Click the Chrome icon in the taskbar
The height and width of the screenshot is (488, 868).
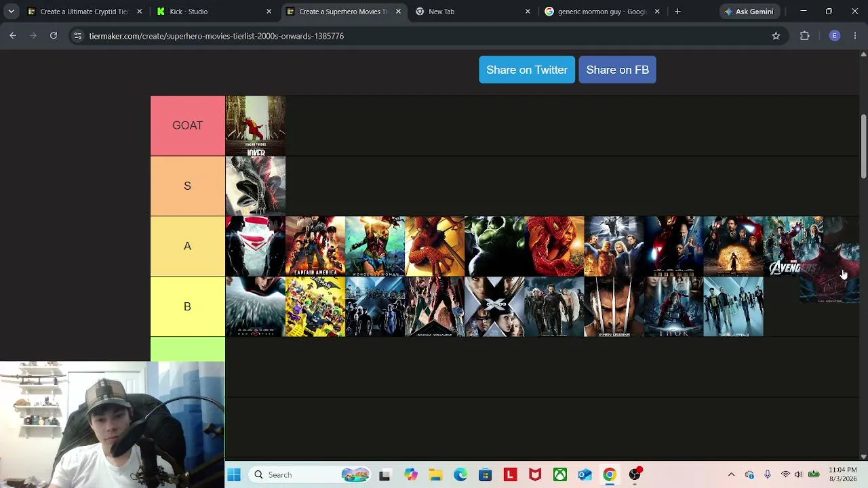pos(610,475)
